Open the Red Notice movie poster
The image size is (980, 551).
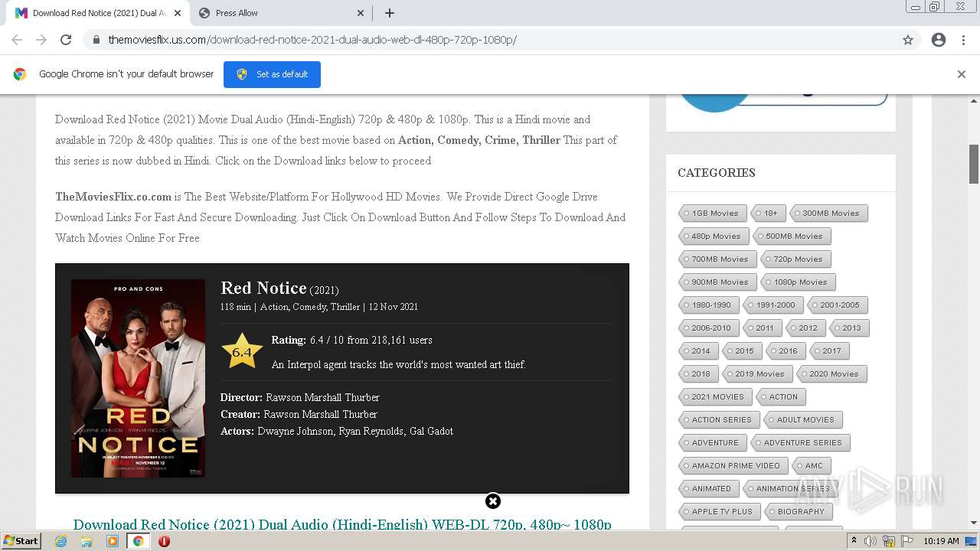[138, 378]
